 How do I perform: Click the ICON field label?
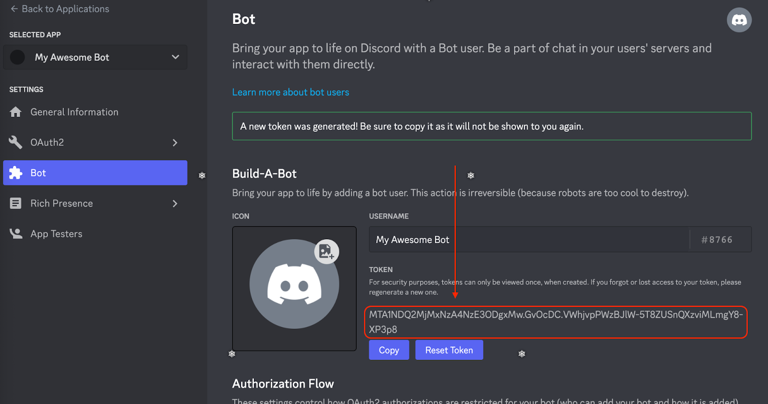coord(240,216)
